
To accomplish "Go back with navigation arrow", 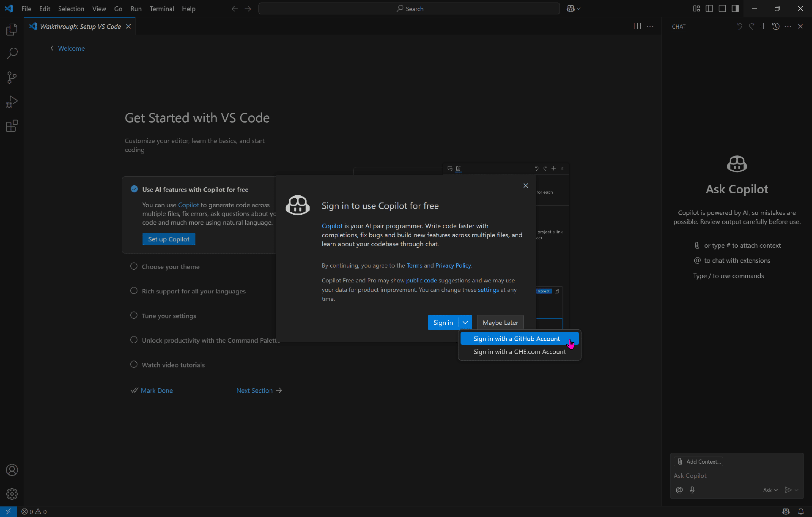I will pos(235,8).
